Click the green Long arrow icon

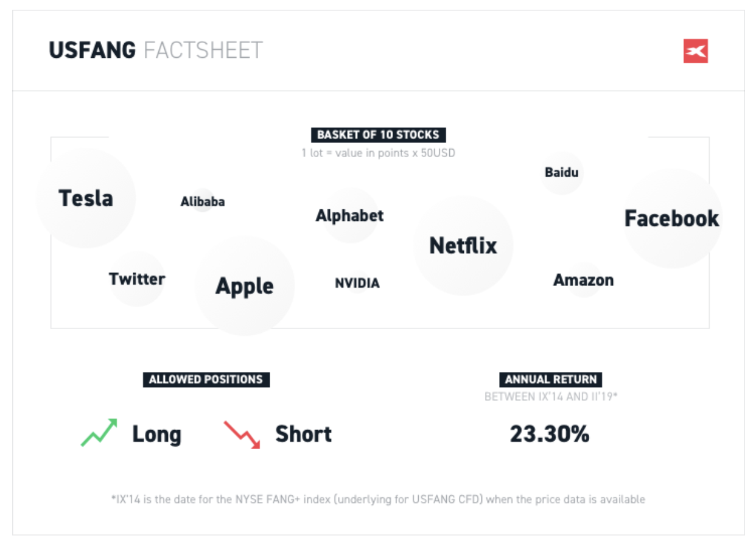(x=99, y=433)
